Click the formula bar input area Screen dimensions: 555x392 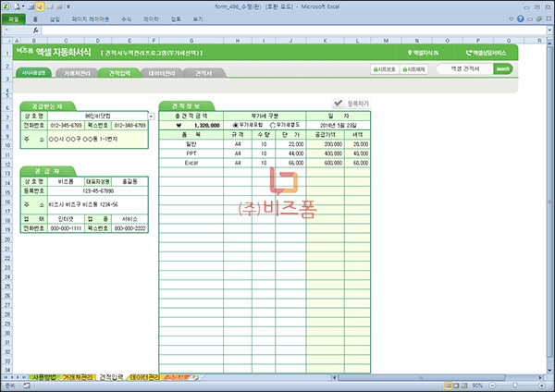[294, 31]
